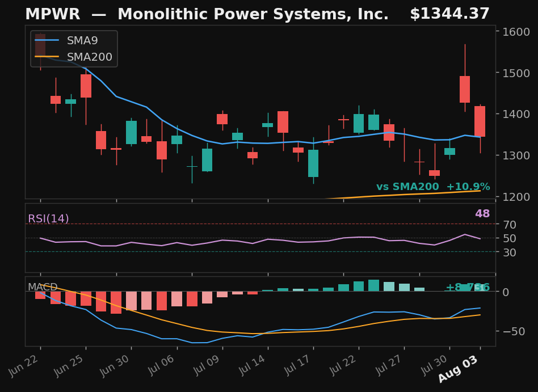The image size is (538, 392).
Task: Click the 1600 price axis label
Action: 516,32
